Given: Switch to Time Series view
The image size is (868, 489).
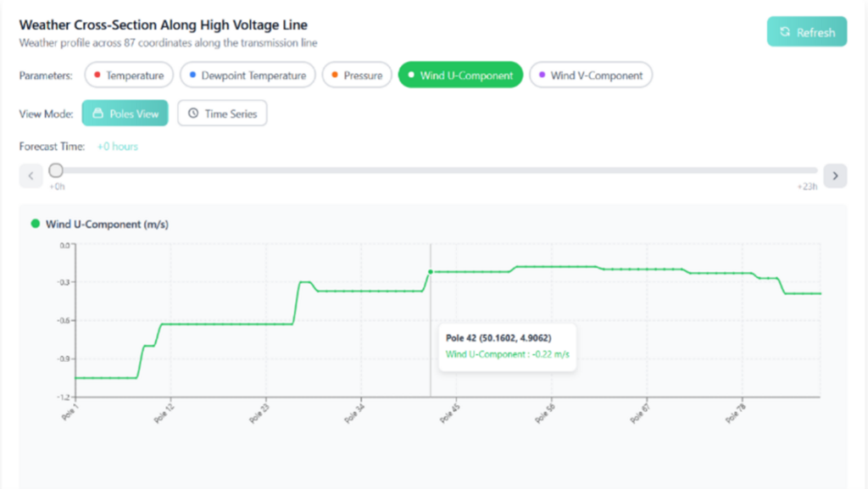Looking at the screenshot, I should click(222, 114).
